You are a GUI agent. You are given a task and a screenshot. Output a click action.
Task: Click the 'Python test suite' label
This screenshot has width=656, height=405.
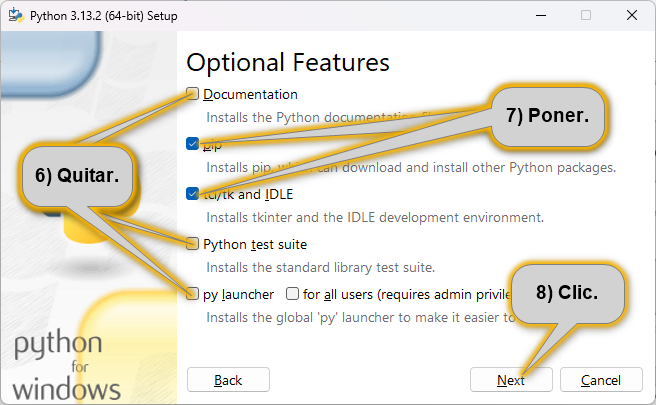[255, 244]
